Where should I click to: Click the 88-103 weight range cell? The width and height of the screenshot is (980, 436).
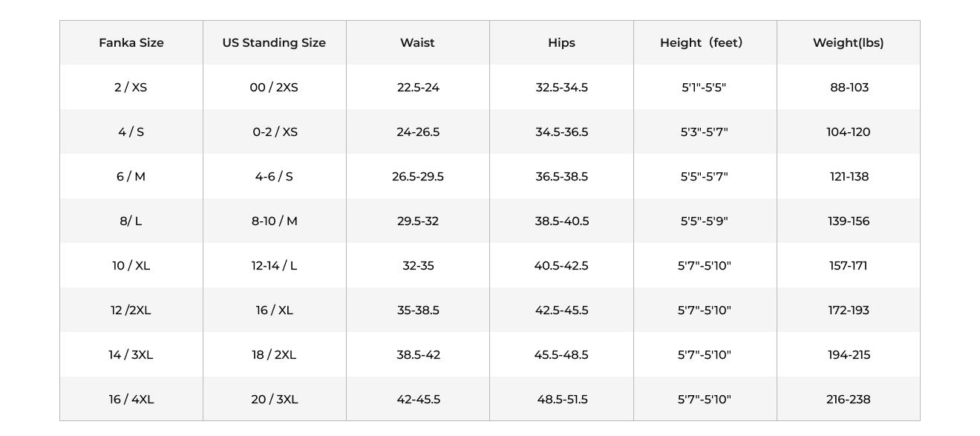point(849,88)
